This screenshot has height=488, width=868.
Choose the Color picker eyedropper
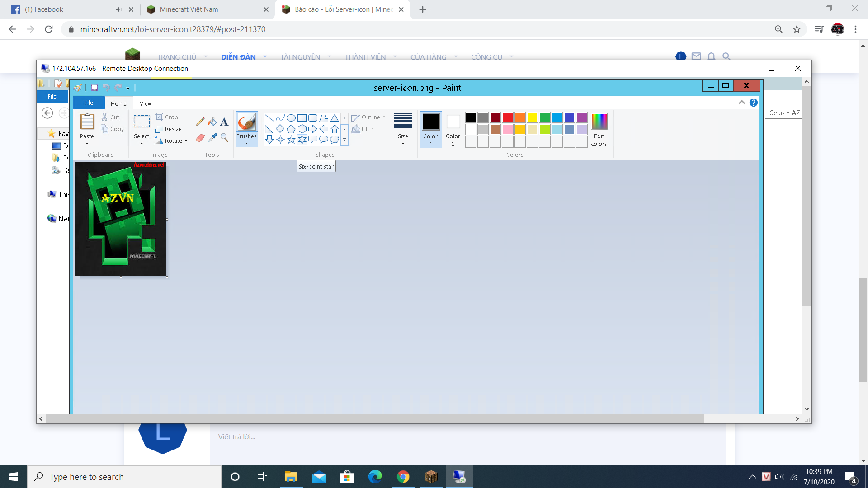(x=212, y=138)
